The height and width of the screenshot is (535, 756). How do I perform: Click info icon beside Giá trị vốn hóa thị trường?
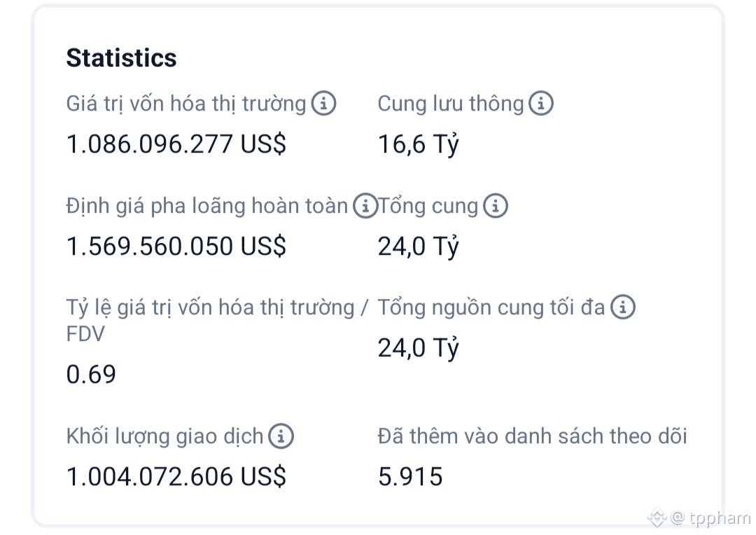tap(323, 104)
